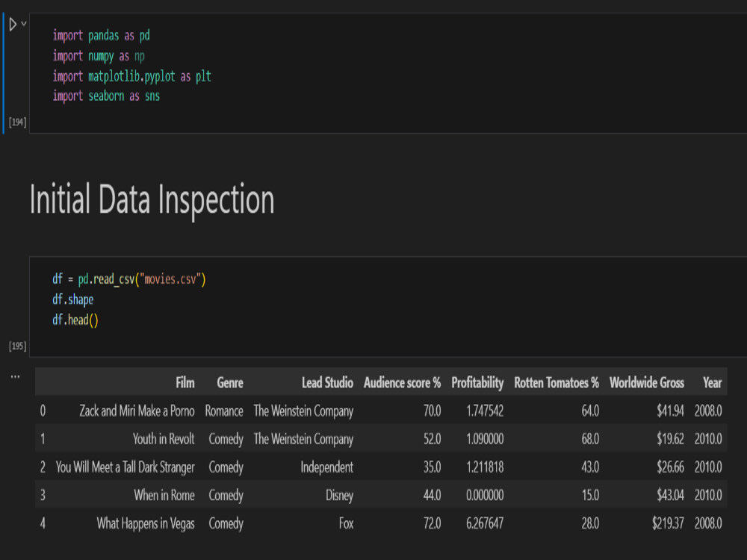
Task: Click worldwide gross value $219.37
Action: (x=668, y=523)
